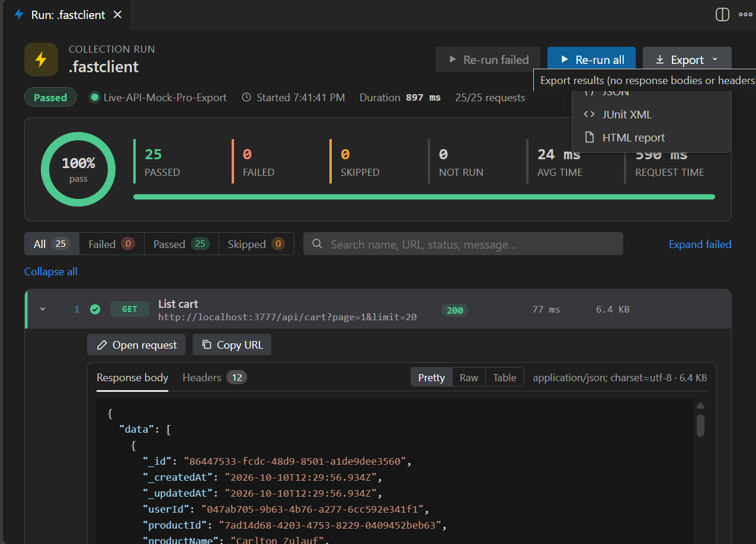Image resolution: width=756 pixels, height=544 pixels.
Task: Click the Duration 897 ms label
Action: point(400,98)
